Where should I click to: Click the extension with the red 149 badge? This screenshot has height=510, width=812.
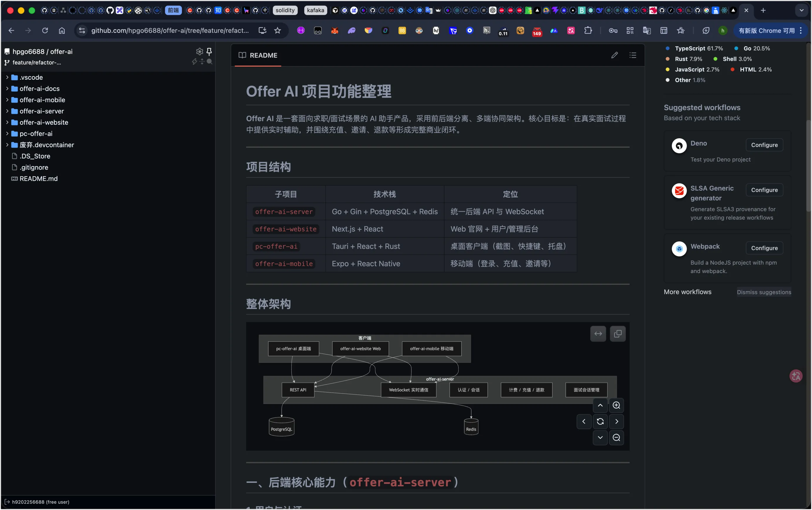(537, 31)
